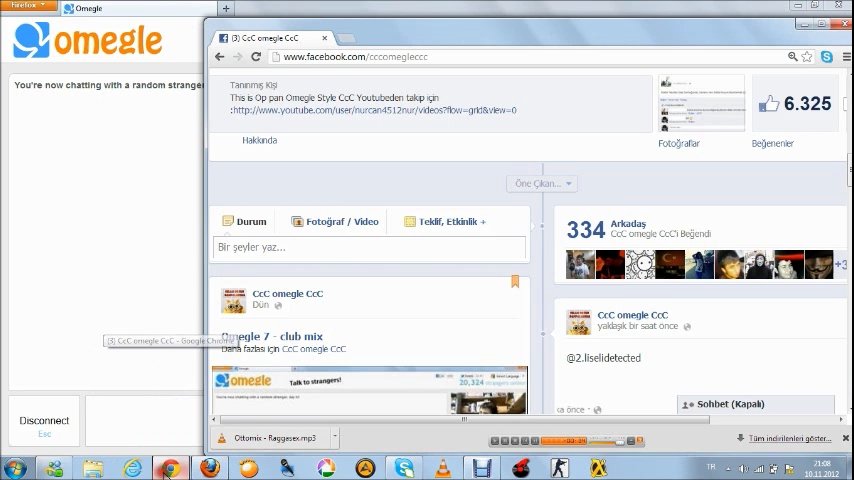Reload the Facebook page in Chrome
The width and height of the screenshot is (854, 480).
tap(256, 57)
